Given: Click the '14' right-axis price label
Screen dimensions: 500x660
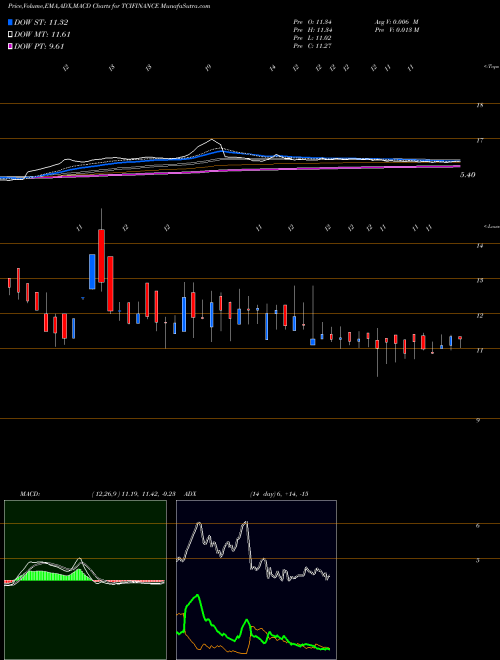Looking at the screenshot, I should pos(479,246).
